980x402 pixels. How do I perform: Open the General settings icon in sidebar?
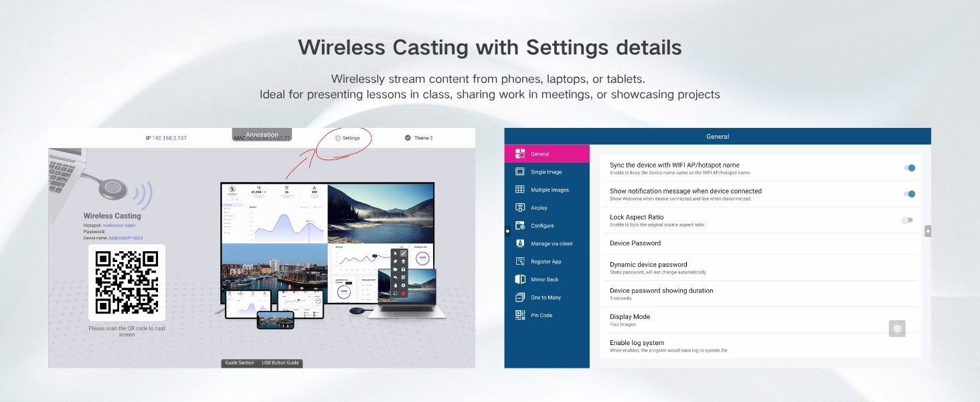pyautogui.click(x=520, y=153)
